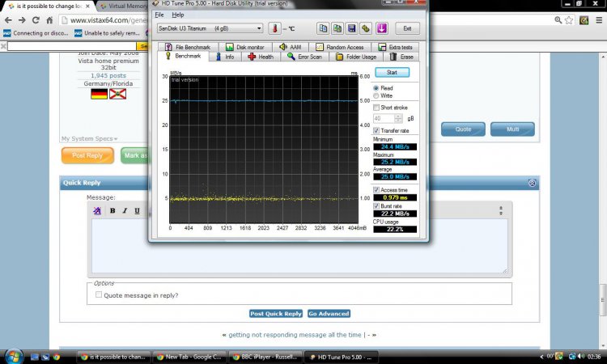Click the Quick Reply message text area
The height and width of the screenshot is (364, 607).
tap(299, 247)
